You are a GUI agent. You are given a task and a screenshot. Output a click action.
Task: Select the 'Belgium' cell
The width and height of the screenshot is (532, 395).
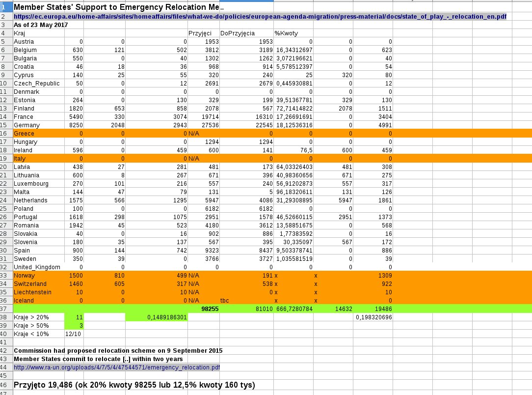click(x=39, y=50)
